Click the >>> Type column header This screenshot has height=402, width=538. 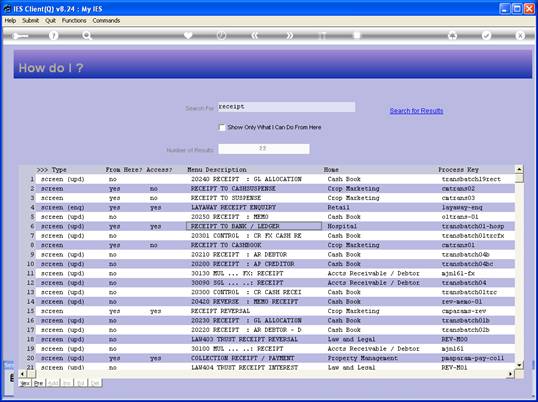pos(52,170)
